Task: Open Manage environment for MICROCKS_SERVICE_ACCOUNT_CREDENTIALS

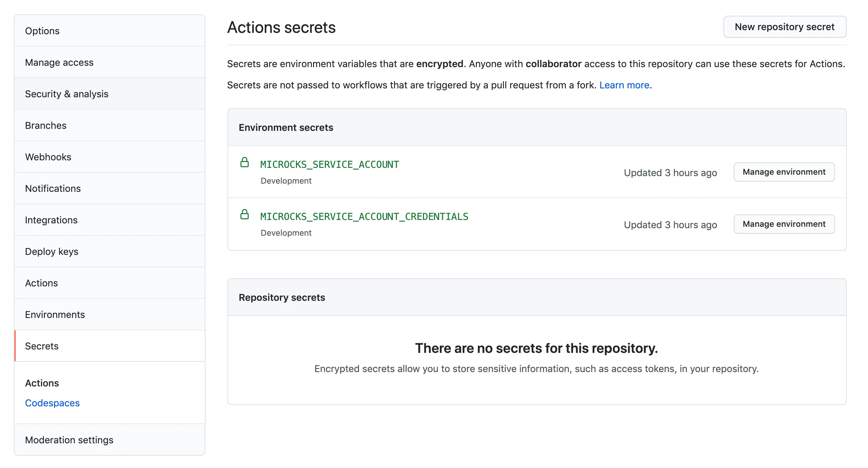Action: click(x=784, y=224)
